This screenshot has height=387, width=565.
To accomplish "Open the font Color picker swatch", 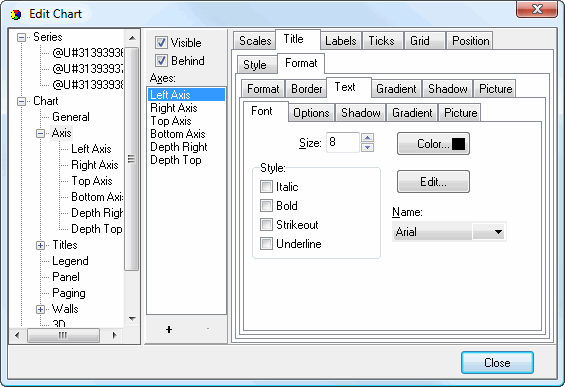I will pyautogui.click(x=433, y=143).
